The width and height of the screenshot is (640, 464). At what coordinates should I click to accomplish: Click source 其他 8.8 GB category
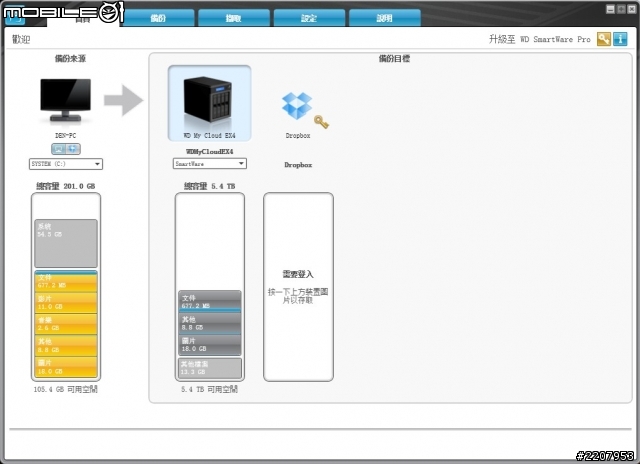click(66, 345)
